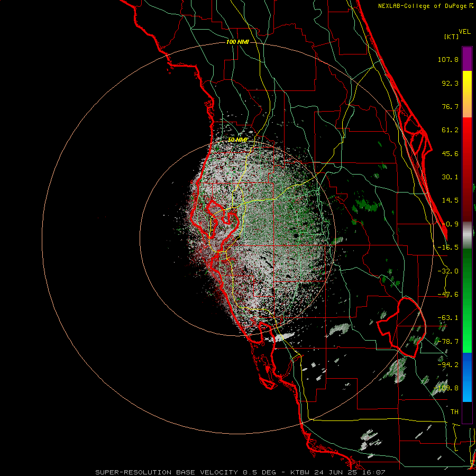The image size is (476, 476).
Task: Click the 61.2 velocity scale value
Action: 450,130
